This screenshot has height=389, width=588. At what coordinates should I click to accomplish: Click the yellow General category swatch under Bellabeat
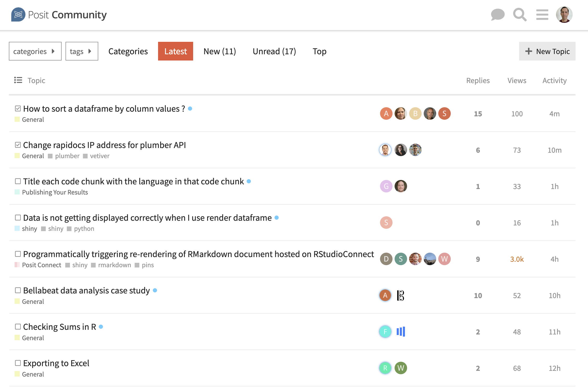click(x=17, y=301)
